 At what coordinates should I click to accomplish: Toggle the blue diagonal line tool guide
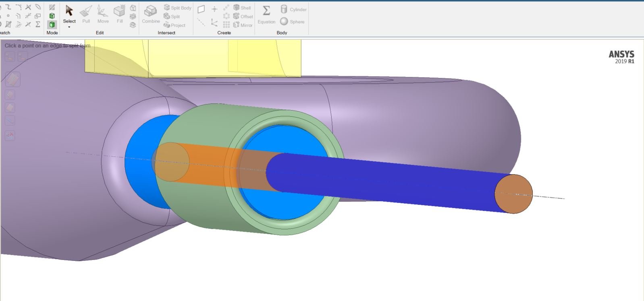10,120
